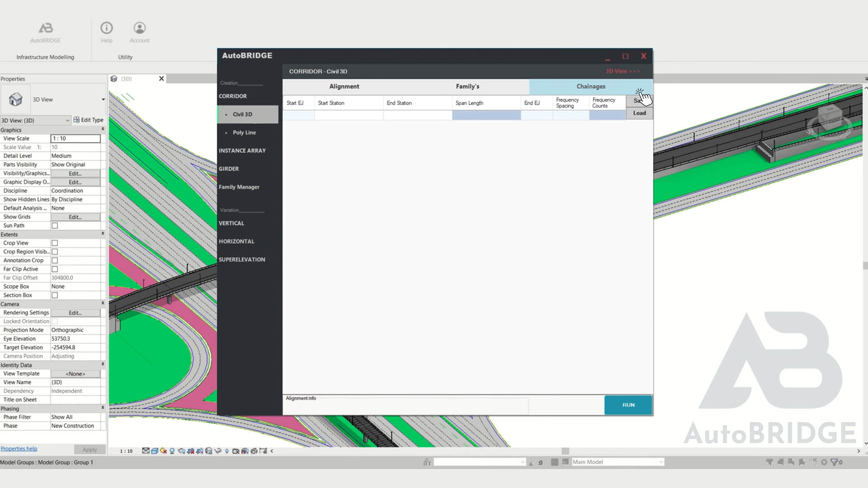Click Reveal Constraints icon
The height and width of the screenshot is (488, 868).
pos(264,451)
